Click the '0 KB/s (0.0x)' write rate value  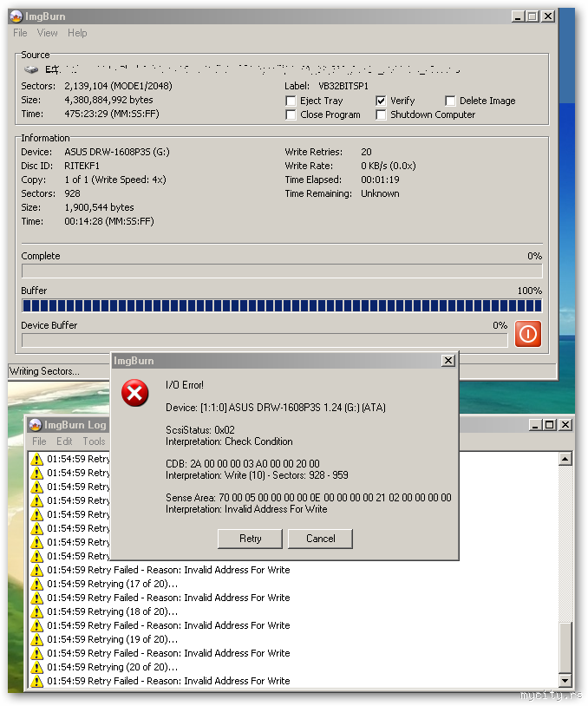click(x=389, y=167)
